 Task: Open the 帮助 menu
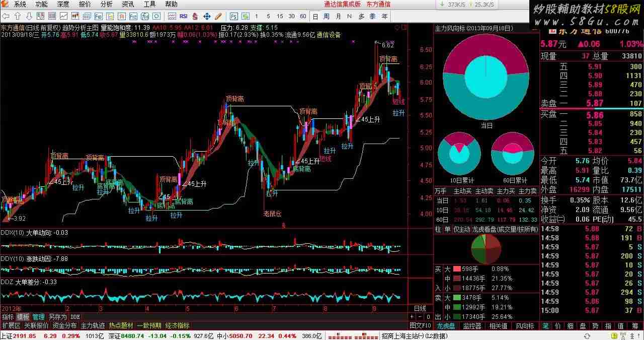[172, 4]
